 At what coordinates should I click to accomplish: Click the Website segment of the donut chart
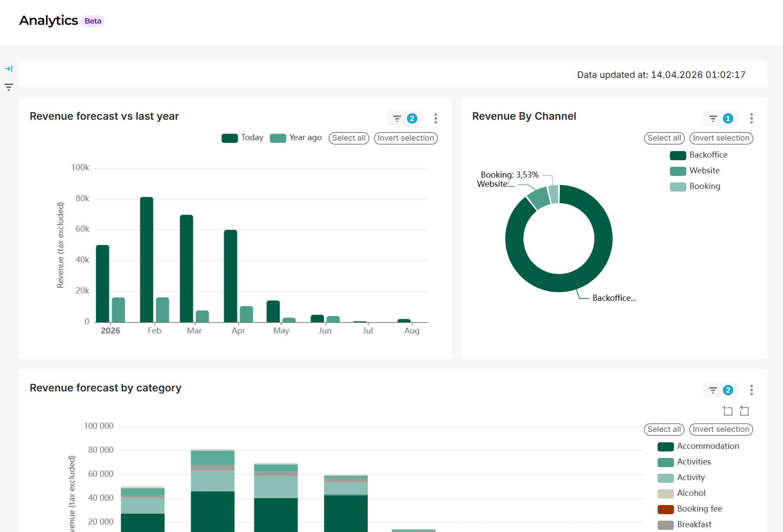(x=539, y=198)
